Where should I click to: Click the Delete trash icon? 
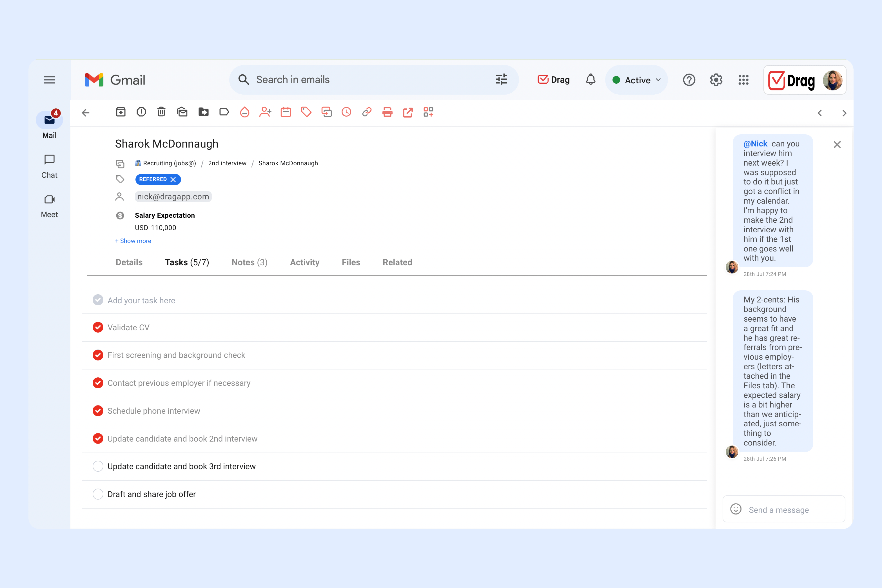[161, 112]
